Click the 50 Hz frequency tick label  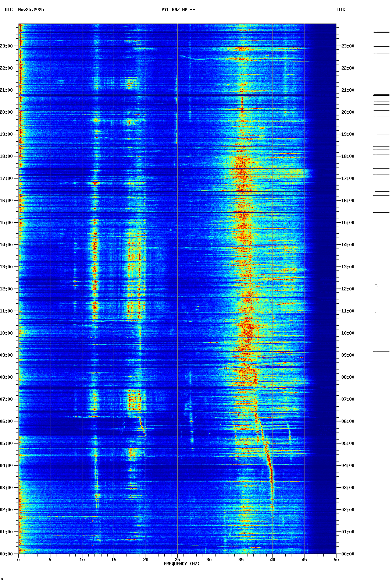coord(336,560)
